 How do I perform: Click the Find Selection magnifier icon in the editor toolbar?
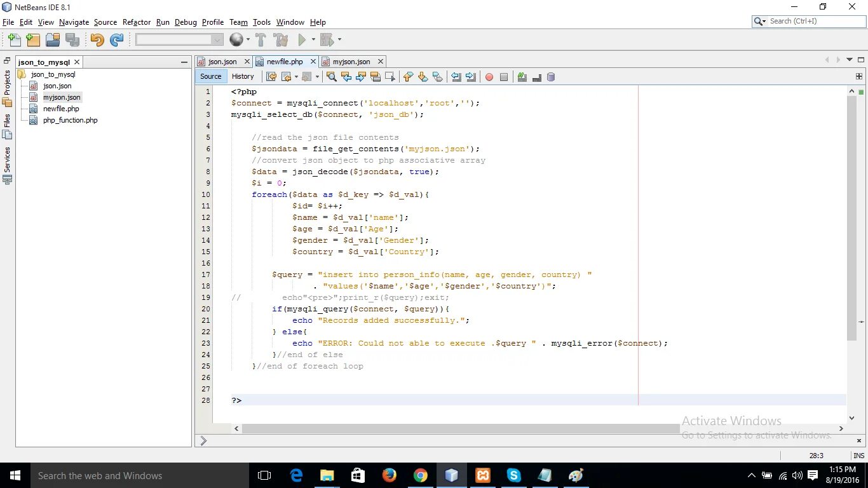331,77
